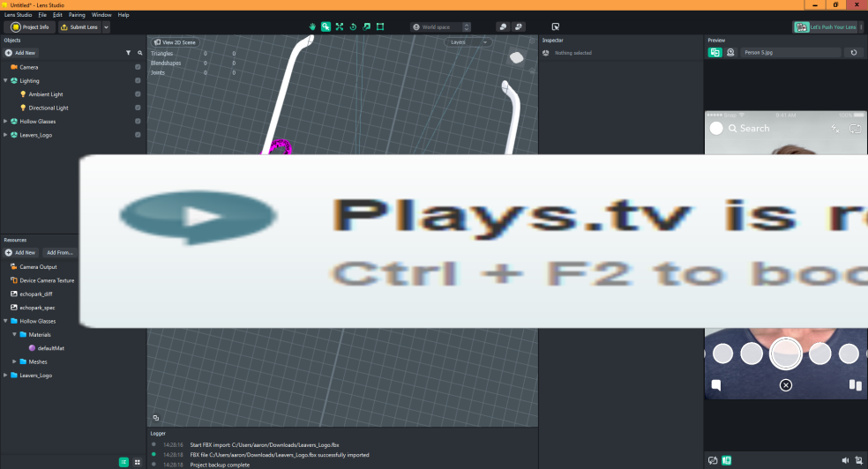Viewport: 868px width, 469px height.
Task: Switch Resources to list view
Action: pos(124,462)
